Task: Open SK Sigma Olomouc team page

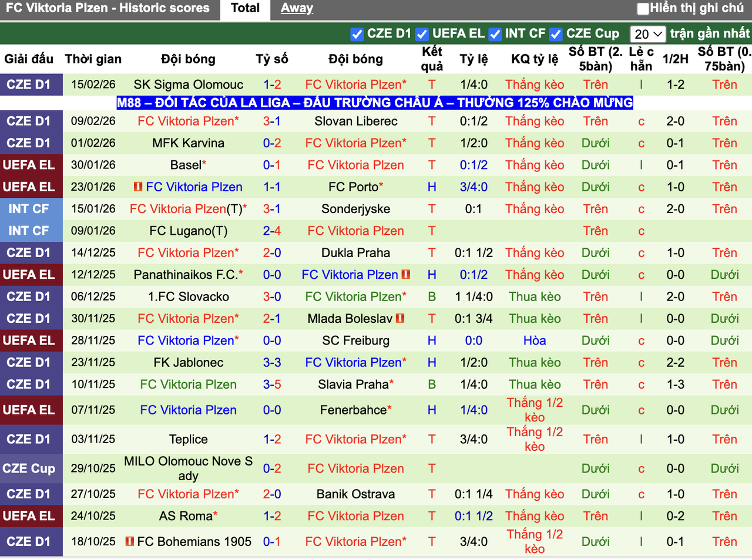Action: click(188, 85)
